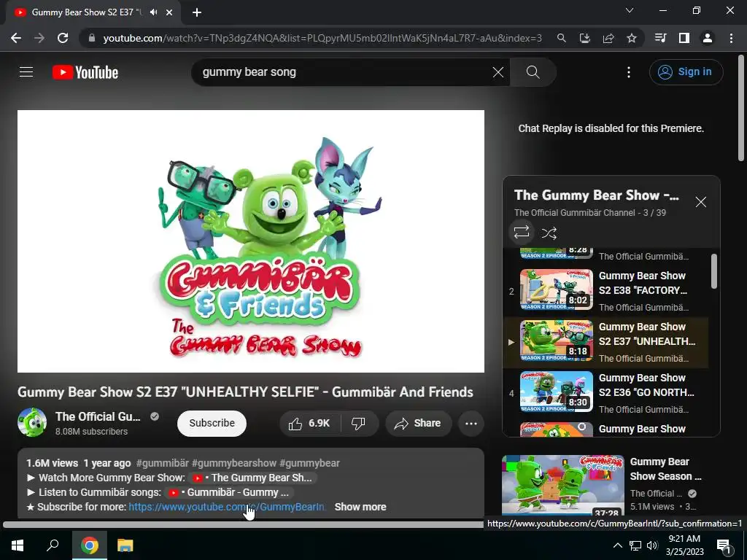Open YouTube settings three-dot menu
This screenshot has width=747, height=560.
click(x=628, y=72)
